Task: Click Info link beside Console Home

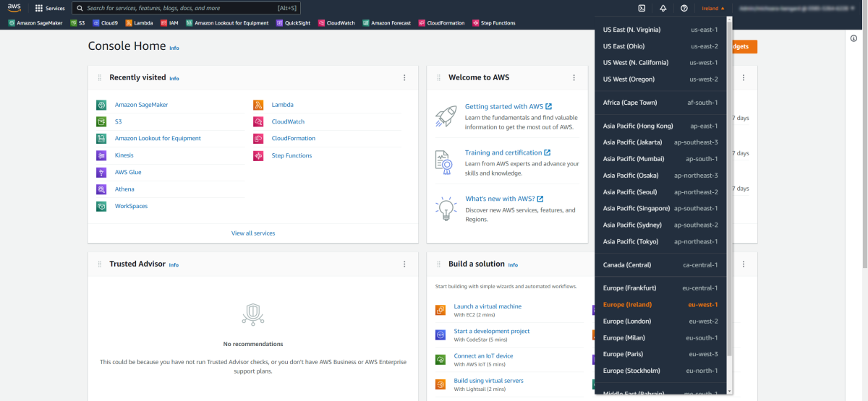Action: pos(174,48)
